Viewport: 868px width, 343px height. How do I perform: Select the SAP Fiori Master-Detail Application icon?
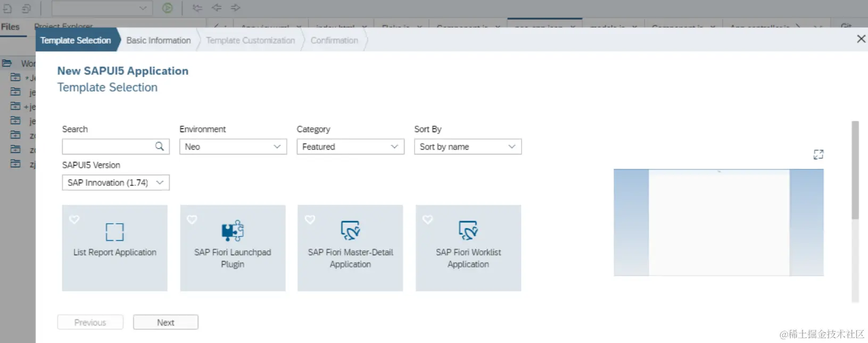(350, 231)
